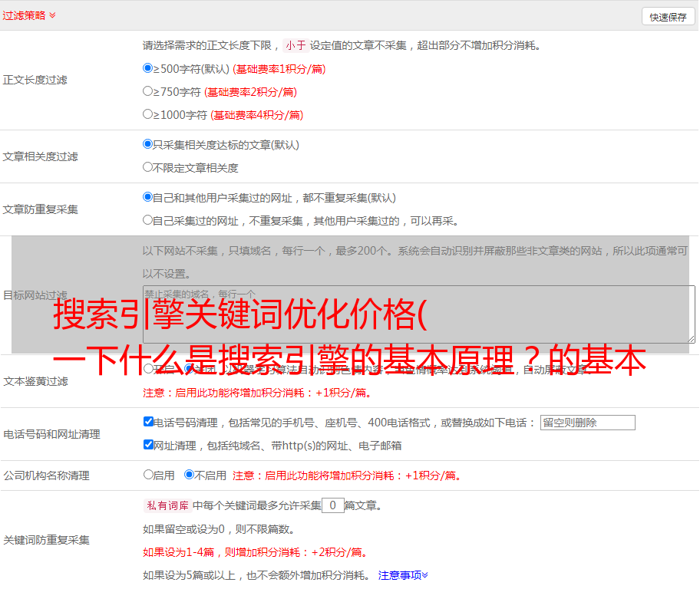Open the 注意事项 link

coord(403,575)
